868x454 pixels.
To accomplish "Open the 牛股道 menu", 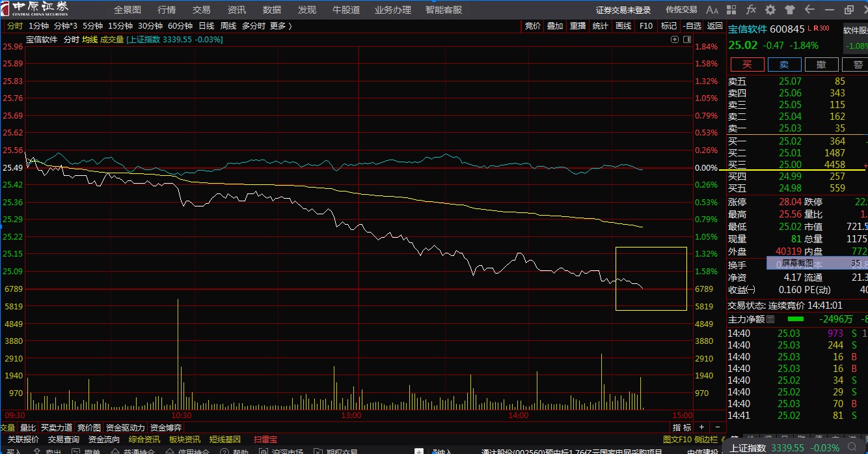I will [x=346, y=10].
